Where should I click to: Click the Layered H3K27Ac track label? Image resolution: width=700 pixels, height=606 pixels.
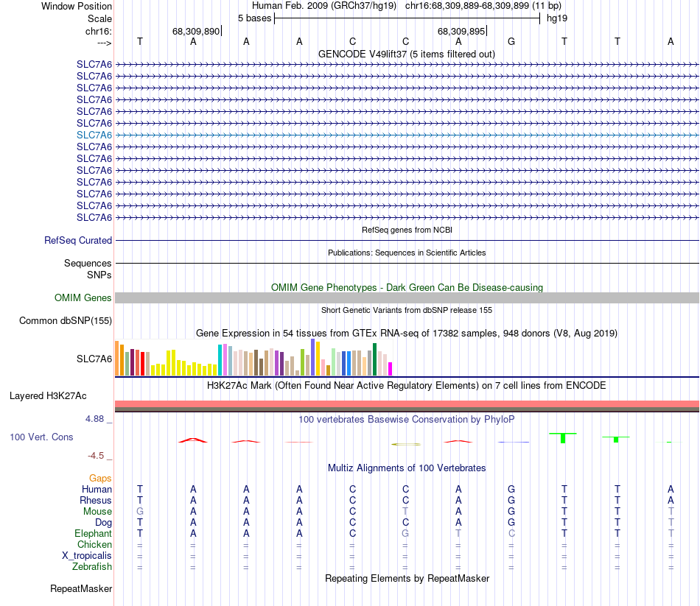[x=48, y=396]
